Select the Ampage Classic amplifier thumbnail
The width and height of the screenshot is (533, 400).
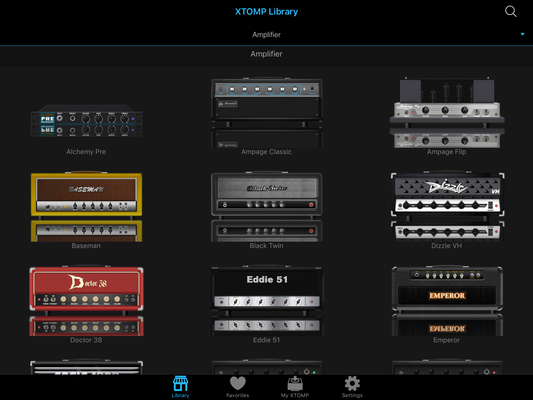[266, 113]
